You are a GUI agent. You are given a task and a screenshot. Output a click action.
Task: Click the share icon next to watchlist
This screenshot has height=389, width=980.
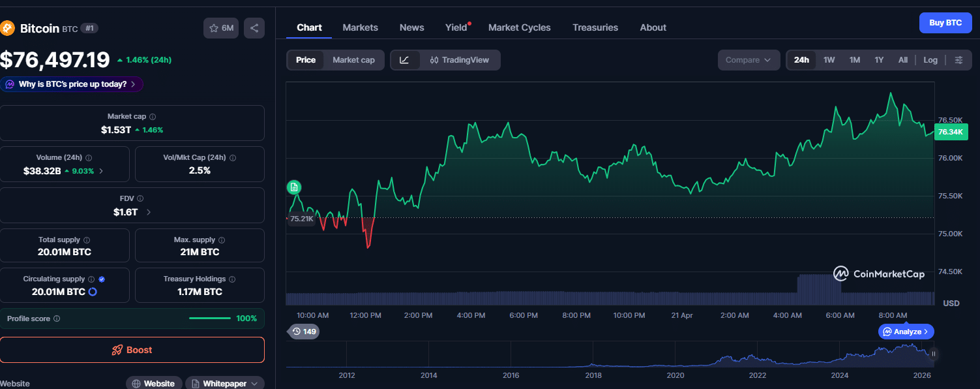click(x=254, y=28)
